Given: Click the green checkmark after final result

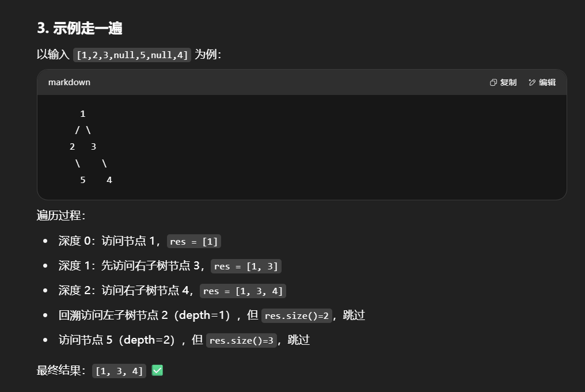Looking at the screenshot, I should (x=157, y=371).
